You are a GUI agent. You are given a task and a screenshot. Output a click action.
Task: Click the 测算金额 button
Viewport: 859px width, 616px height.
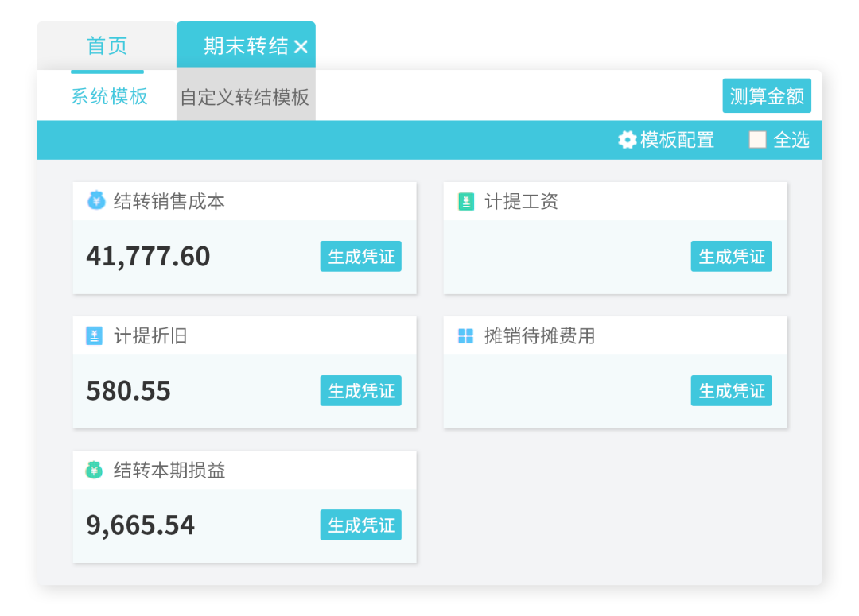[767, 96]
